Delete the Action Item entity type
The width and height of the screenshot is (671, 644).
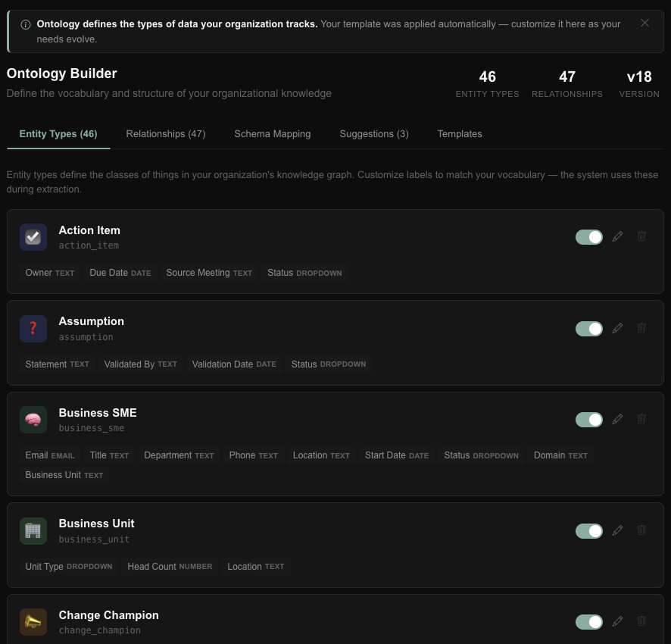tap(641, 236)
